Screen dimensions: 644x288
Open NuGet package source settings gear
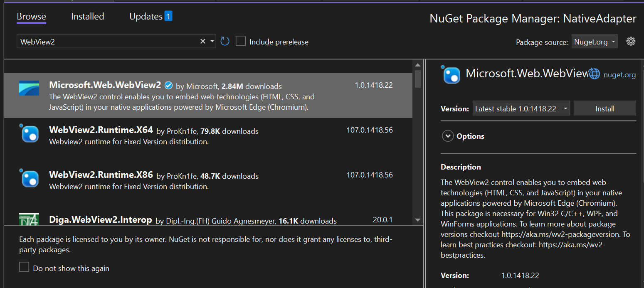pos(631,41)
